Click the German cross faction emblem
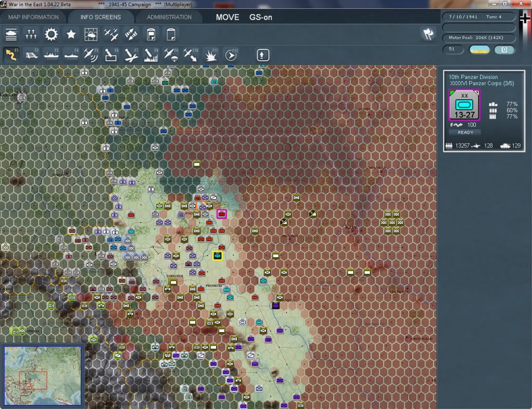Image resolution: width=532 pixels, height=409 pixels. tap(525, 19)
